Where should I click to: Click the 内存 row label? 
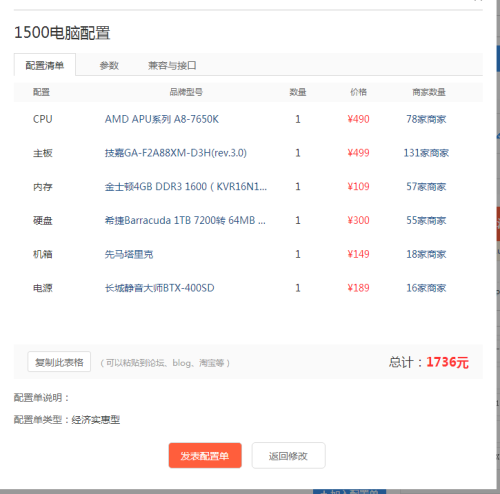[x=43, y=187]
